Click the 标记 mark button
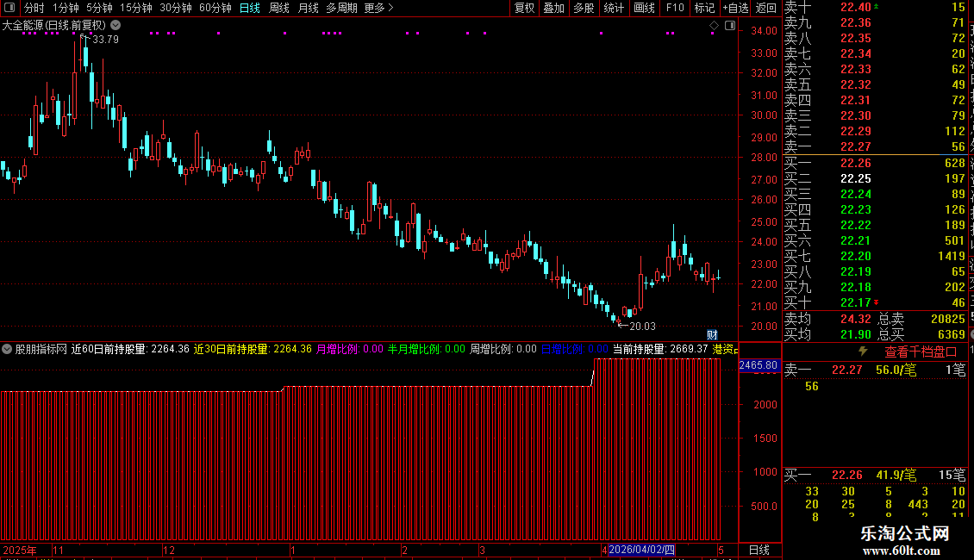 [x=704, y=8]
